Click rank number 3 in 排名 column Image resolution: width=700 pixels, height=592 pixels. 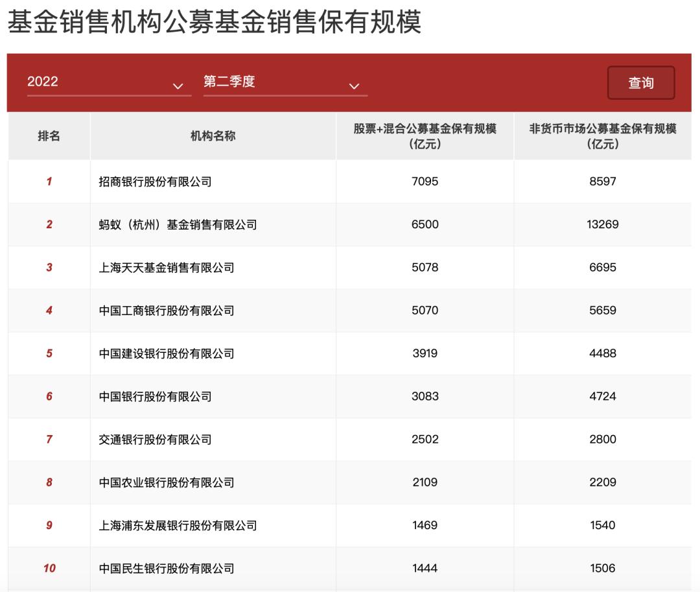pyautogui.click(x=49, y=267)
